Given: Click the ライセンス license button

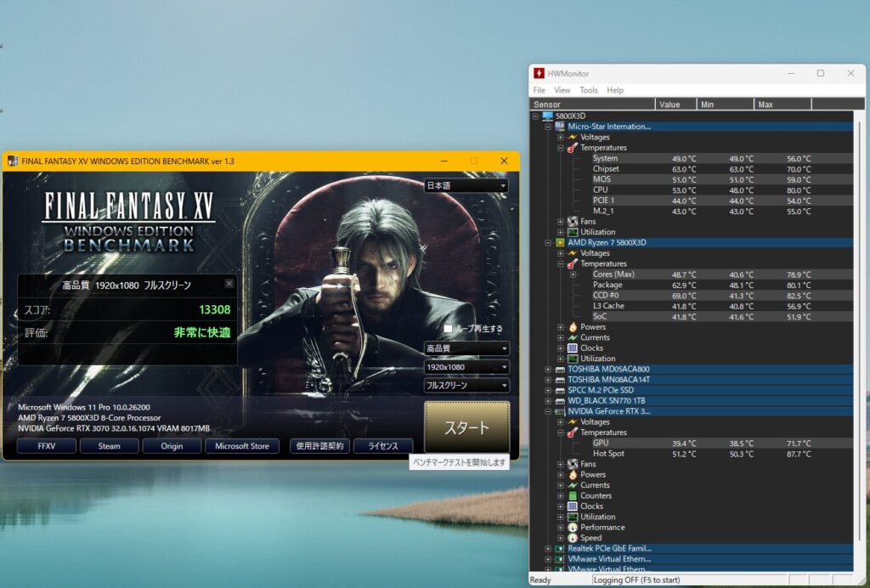Looking at the screenshot, I should [x=383, y=446].
